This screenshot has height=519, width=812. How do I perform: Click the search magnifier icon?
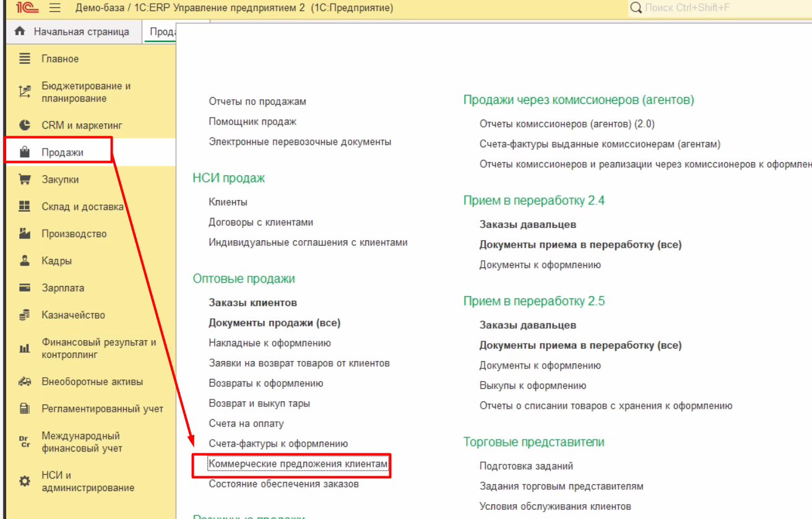pos(636,8)
